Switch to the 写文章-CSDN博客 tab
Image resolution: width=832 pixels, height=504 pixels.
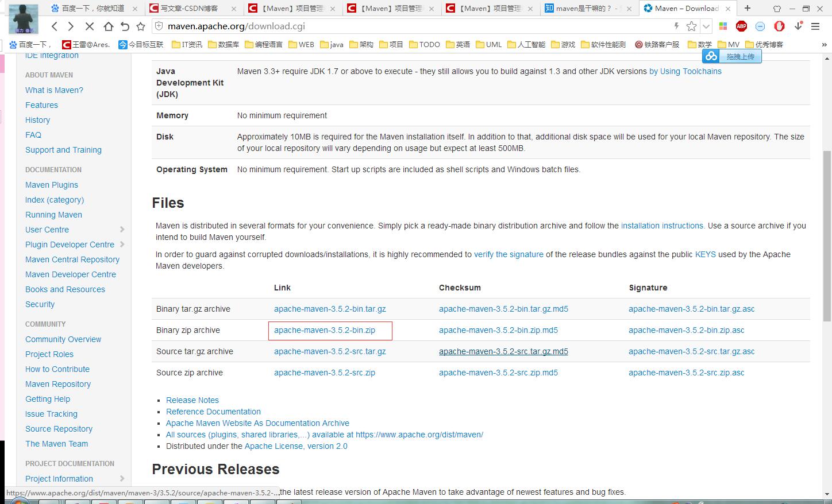pyautogui.click(x=189, y=9)
